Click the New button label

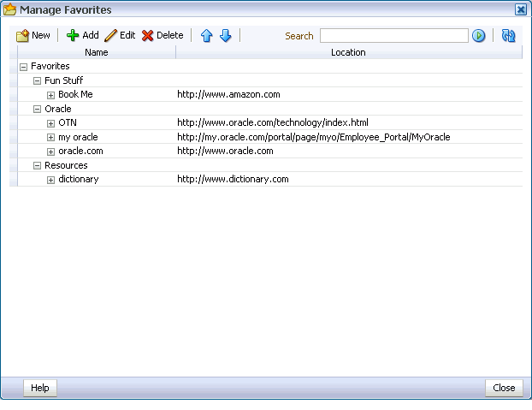point(41,35)
